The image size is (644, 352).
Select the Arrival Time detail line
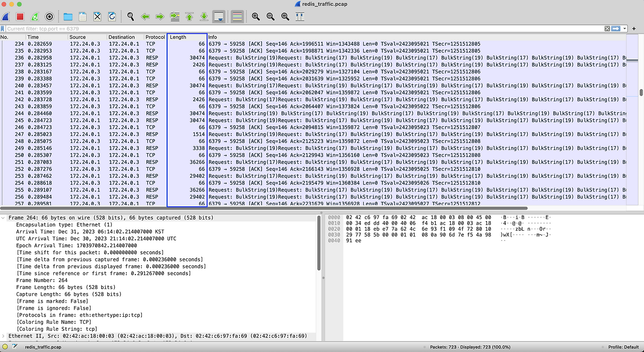[90, 232]
